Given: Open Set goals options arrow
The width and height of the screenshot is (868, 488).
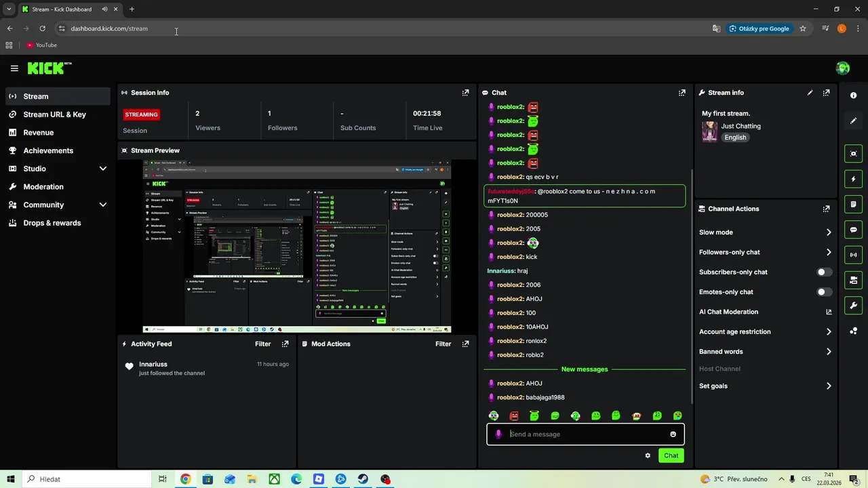Looking at the screenshot, I should pyautogui.click(x=829, y=386).
